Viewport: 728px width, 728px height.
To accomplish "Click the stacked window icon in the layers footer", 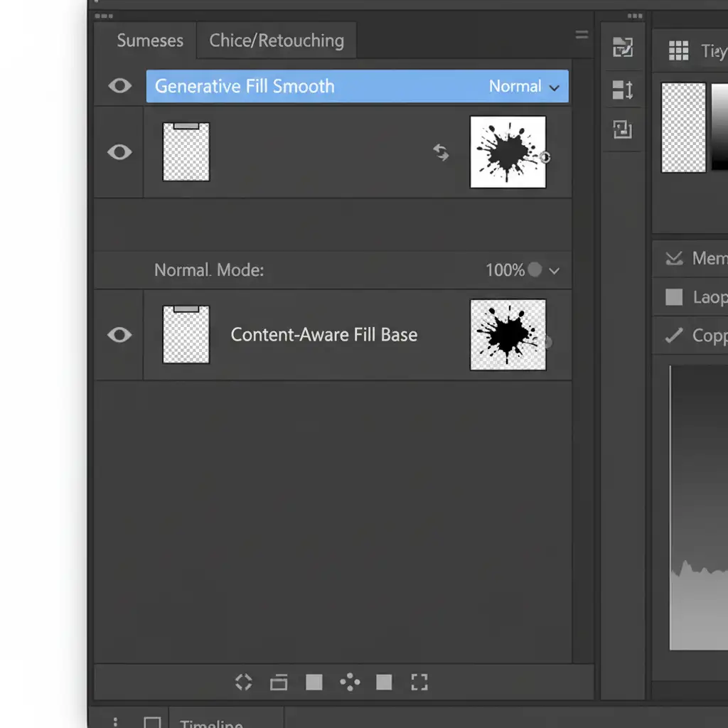I will point(279,683).
